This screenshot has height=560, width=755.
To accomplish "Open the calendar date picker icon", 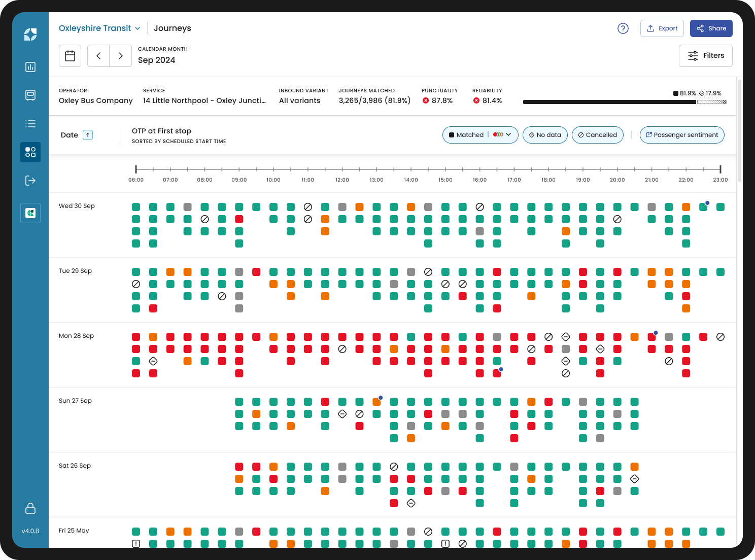I will click(70, 56).
